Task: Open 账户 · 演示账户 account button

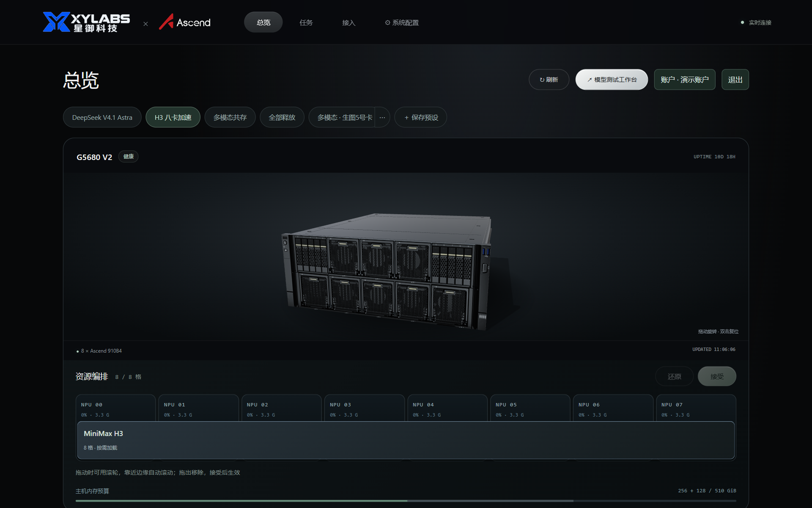Action: 685,80
